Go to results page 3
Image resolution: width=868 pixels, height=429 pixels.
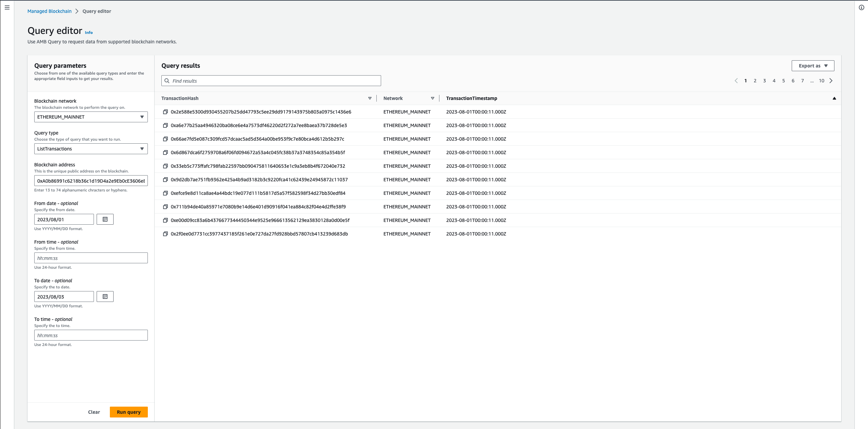(x=765, y=81)
